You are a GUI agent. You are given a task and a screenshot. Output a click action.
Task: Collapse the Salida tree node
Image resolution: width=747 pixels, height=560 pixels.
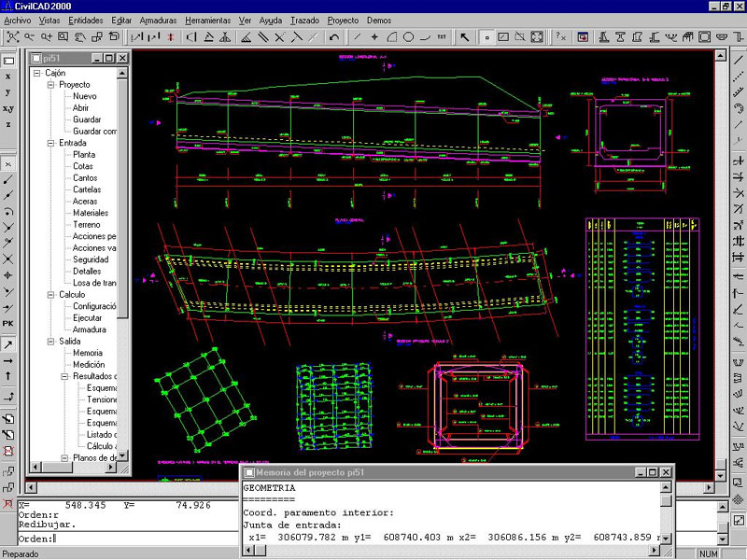click(51, 342)
